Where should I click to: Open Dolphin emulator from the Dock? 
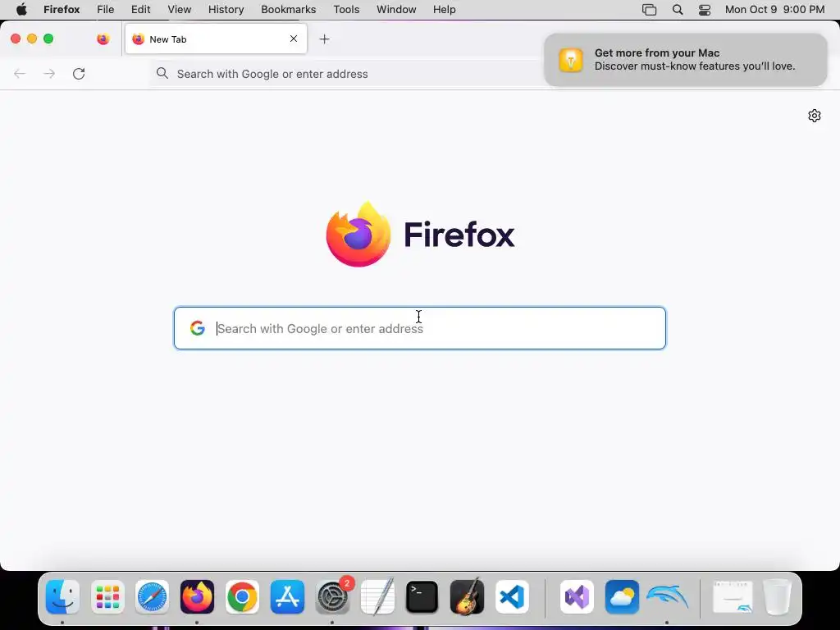point(667,597)
